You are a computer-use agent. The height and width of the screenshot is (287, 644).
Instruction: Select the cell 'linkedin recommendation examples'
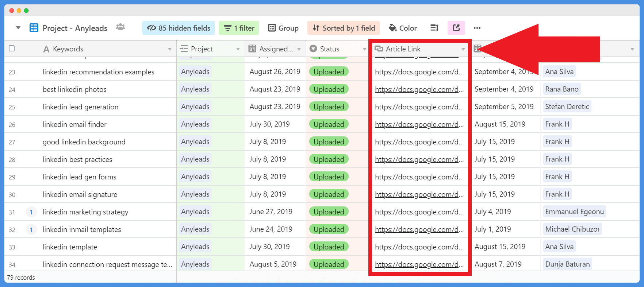tap(98, 72)
